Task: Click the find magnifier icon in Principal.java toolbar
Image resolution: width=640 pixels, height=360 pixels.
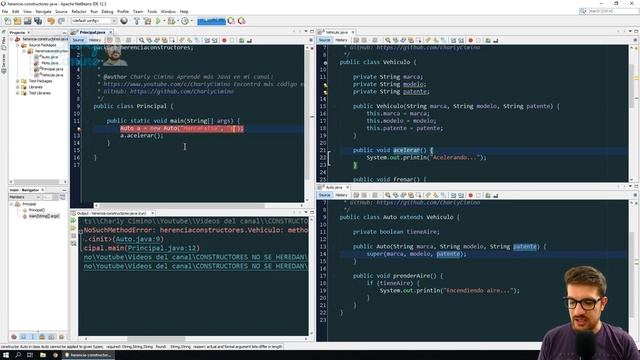Action: click(141, 40)
